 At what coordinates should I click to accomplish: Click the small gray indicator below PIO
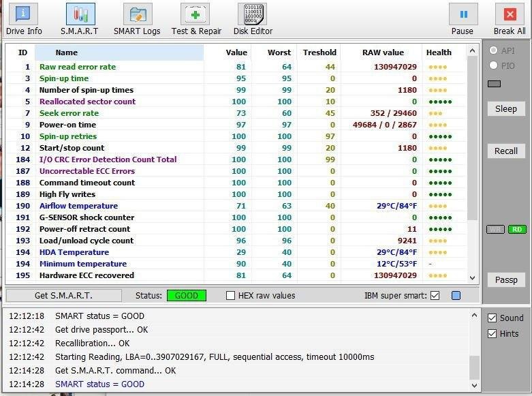494,84
